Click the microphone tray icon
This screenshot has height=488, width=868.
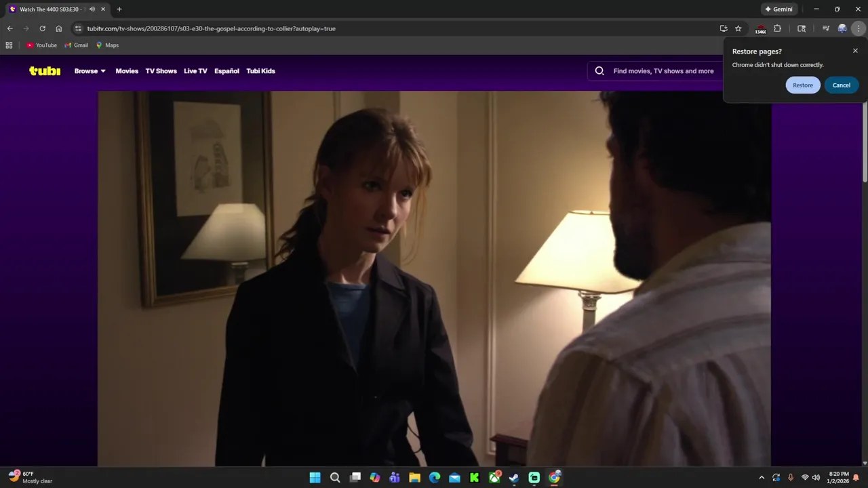[790, 477]
